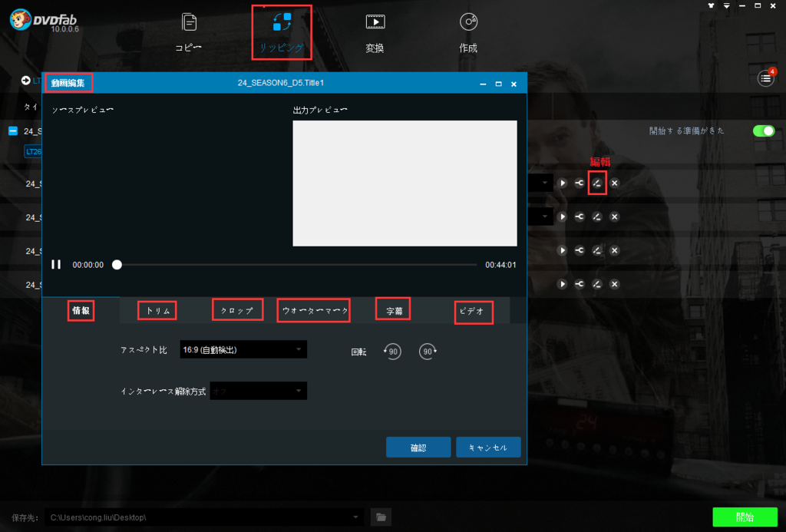The width and height of the screenshot is (786, 532).
Task: Open the ウォーターマーク tab
Action: pos(314,310)
